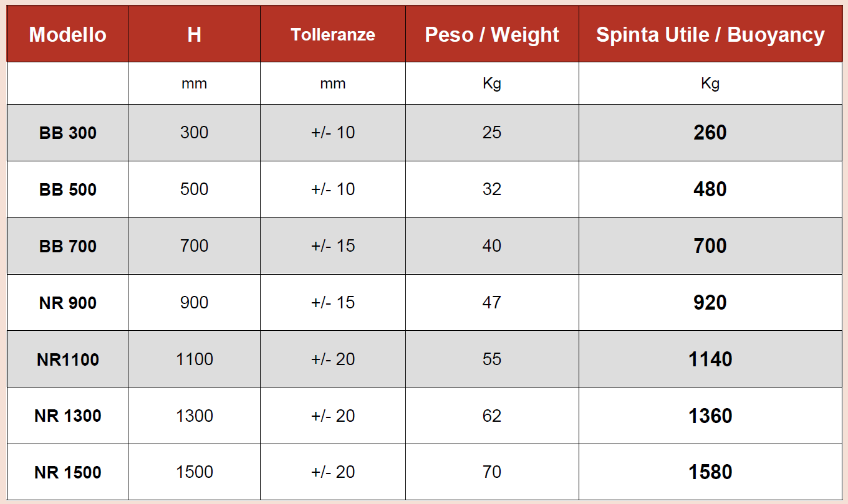Click the weight value 47

pos(492,303)
